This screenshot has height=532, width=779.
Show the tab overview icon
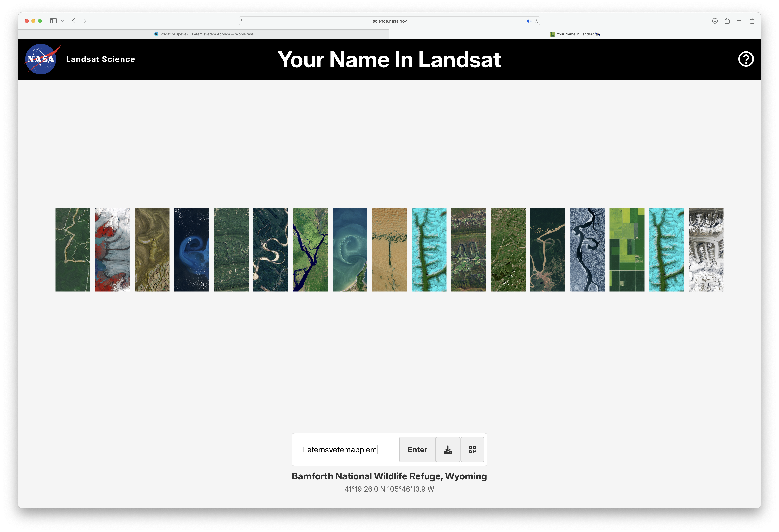(x=752, y=21)
